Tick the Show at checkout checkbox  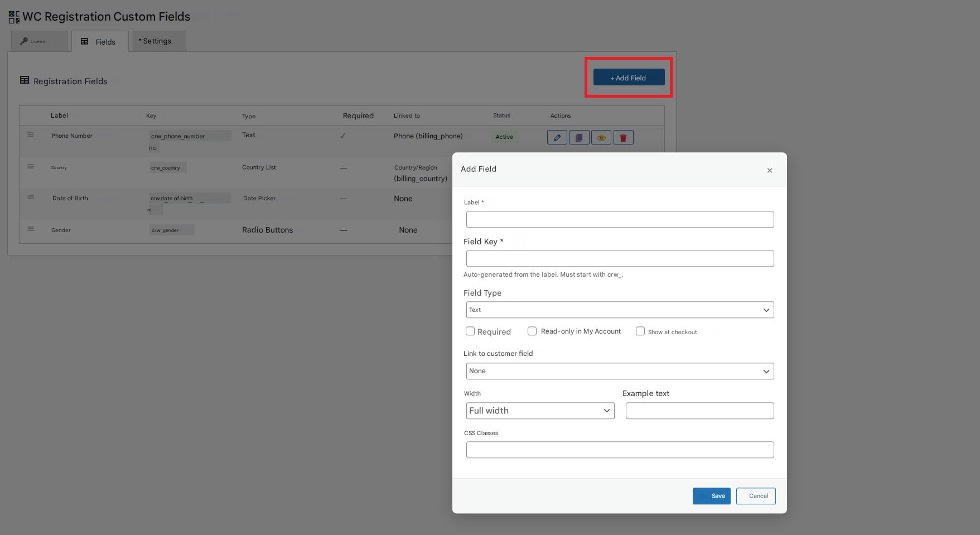tap(640, 331)
